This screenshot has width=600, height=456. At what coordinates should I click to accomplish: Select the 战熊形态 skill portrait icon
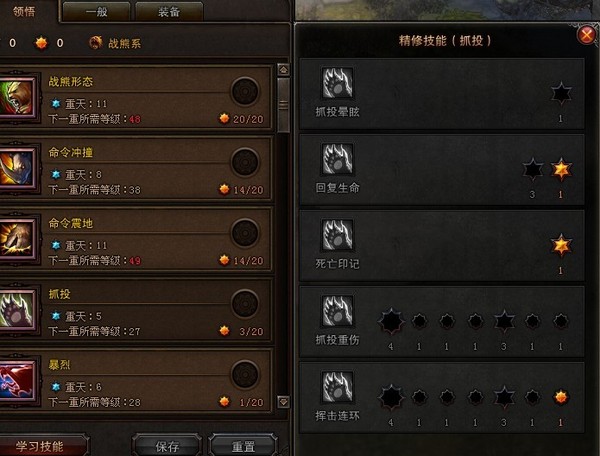(16, 96)
